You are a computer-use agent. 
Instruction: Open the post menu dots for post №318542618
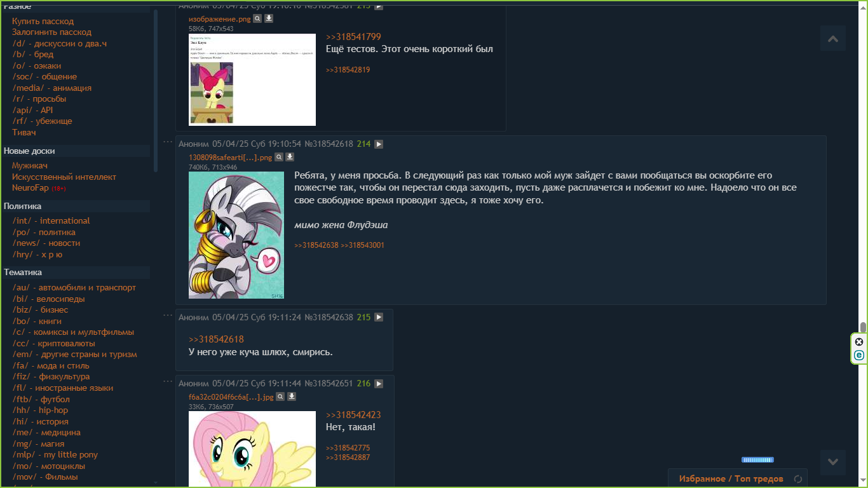168,142
